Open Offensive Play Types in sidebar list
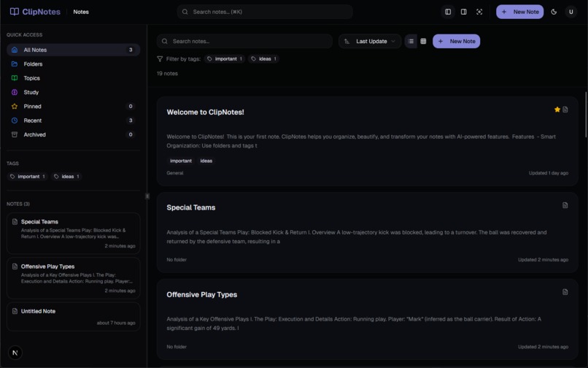 pos(73,278)
